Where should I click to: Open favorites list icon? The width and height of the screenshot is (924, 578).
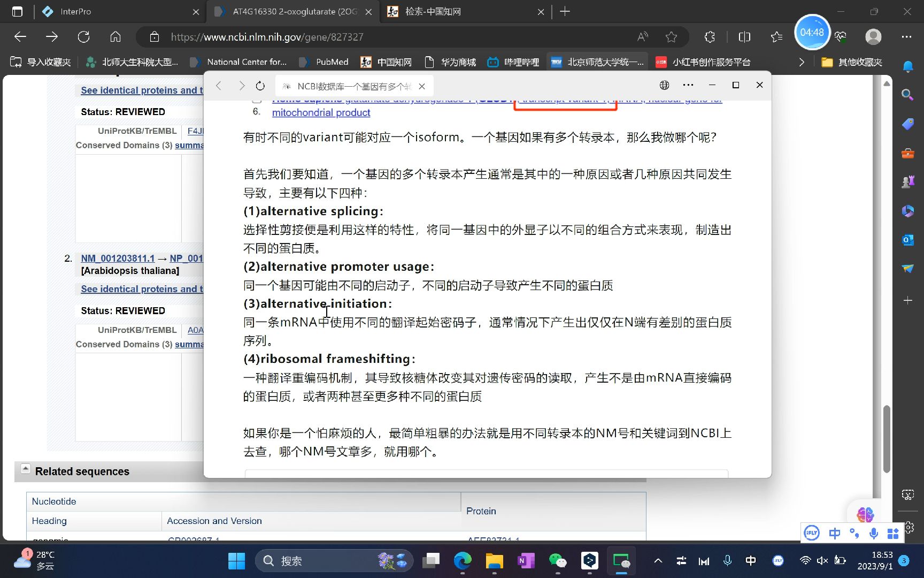point(776,37)
